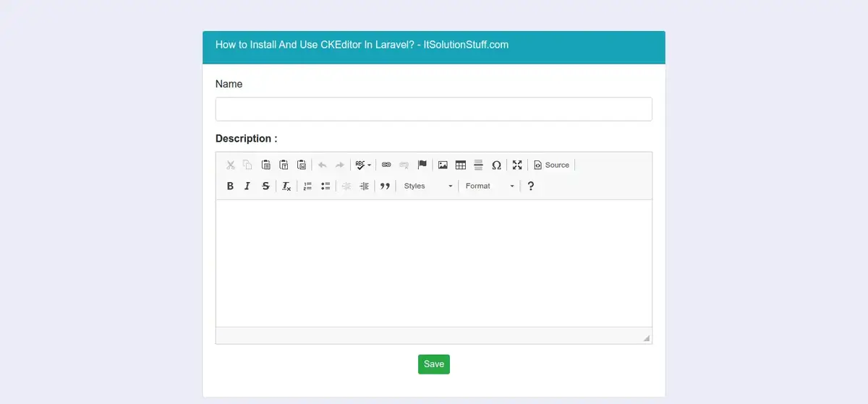This screenshot has height=404, width=868.
Task: Toggle bold formatting in the editor
Action: coord(230,186)
